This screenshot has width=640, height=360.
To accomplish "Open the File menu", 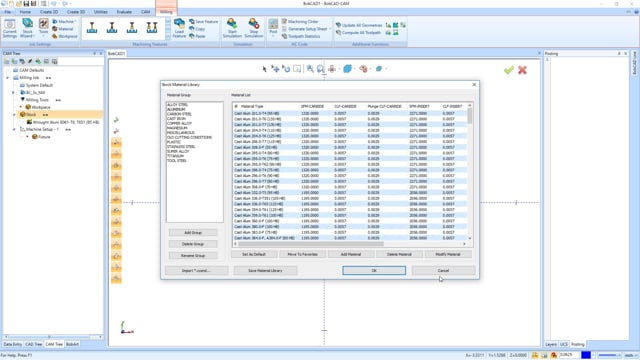I will 8,12.
